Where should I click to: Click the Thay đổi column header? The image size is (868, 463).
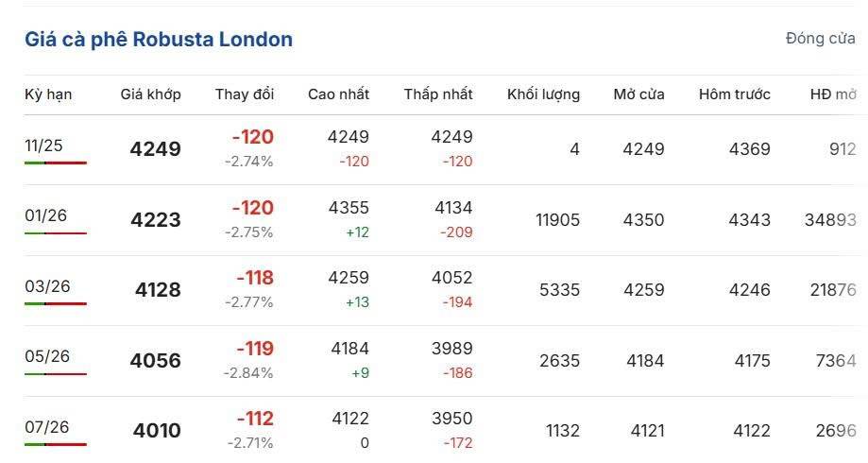(244, 94)
